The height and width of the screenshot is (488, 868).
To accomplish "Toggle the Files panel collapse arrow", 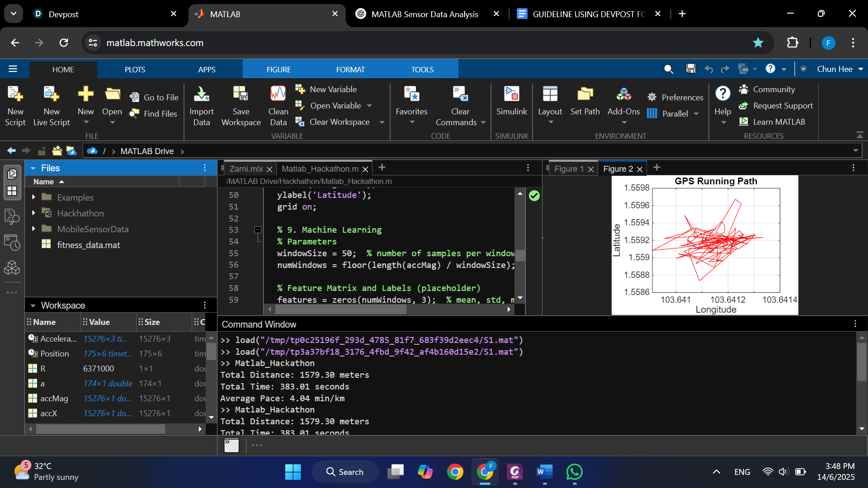I will click(33, 169).
